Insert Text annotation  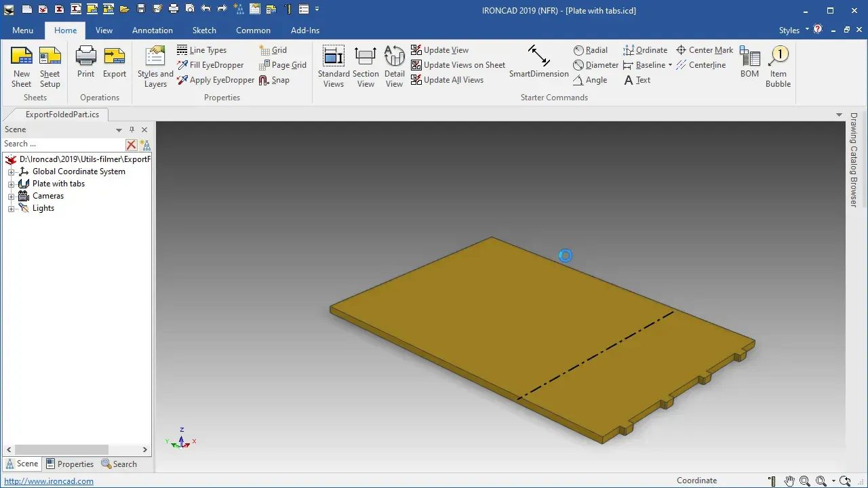tap(637, 80)
